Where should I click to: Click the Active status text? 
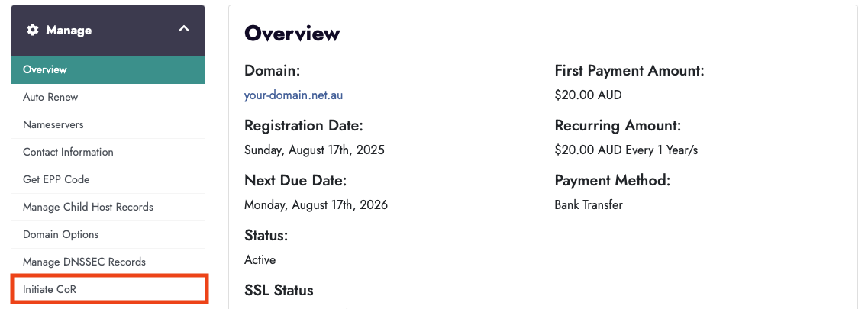(260, 260)
